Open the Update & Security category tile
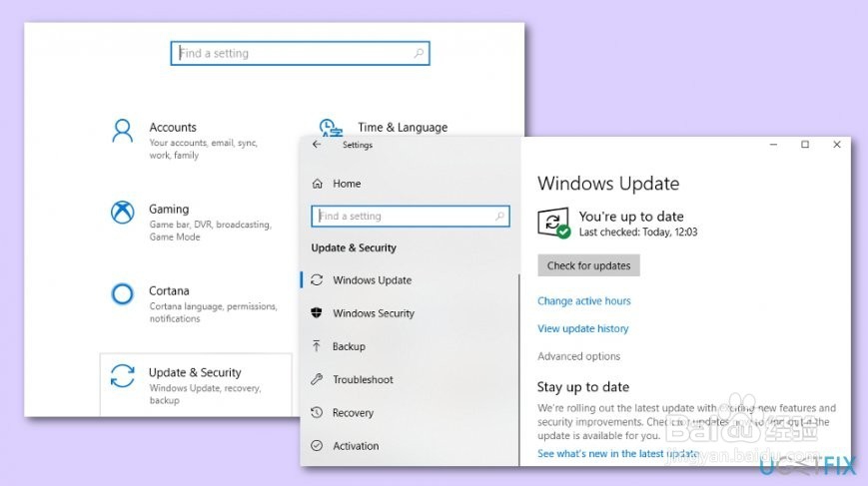The width and height of the screenshot is (868, 486). pyautogui.click(x=196, y=385)
